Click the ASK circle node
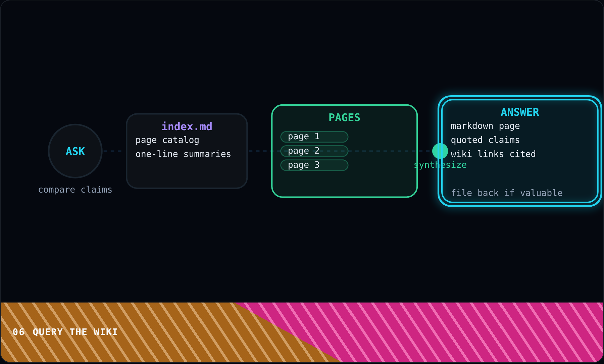The image size is (604, 364). 75,151
